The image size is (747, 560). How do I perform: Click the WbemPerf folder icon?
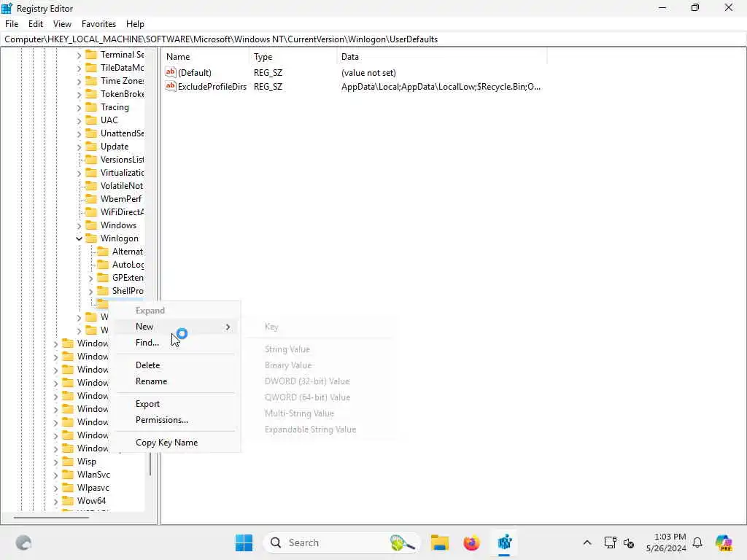click(x=91, y=198)
